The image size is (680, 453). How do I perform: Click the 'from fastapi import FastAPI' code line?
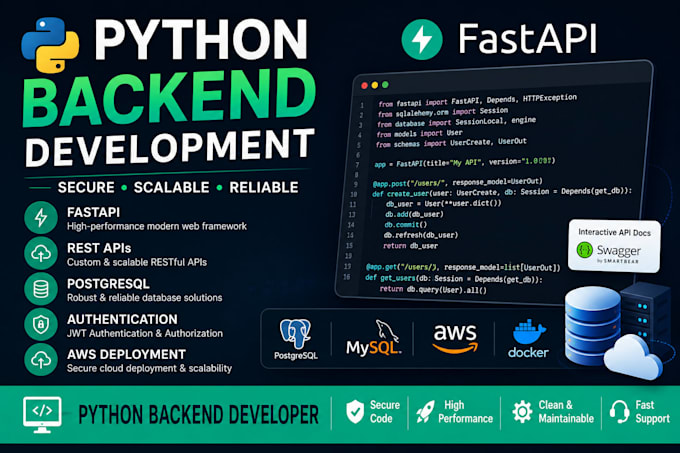tap(477, 101)
